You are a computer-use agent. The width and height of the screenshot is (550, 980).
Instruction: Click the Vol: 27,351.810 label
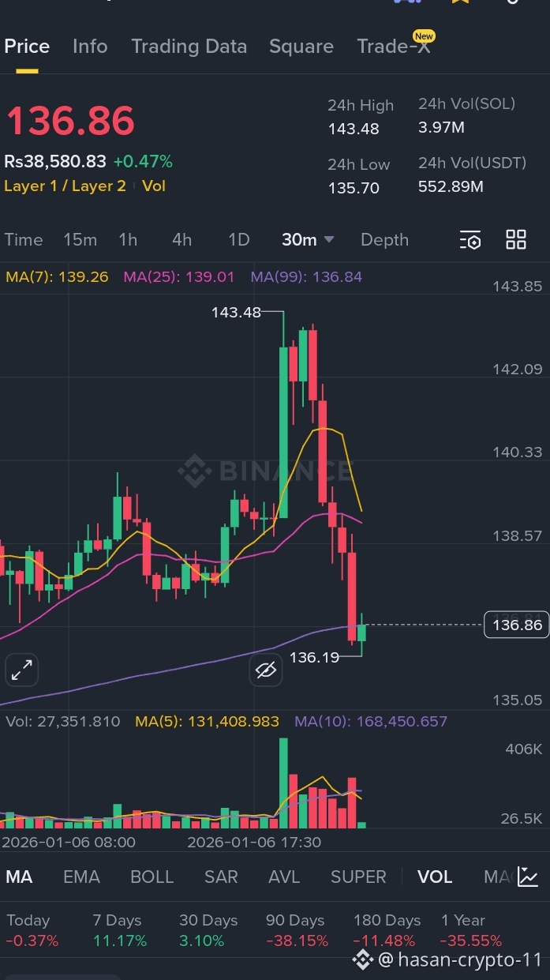coord(63,721)
